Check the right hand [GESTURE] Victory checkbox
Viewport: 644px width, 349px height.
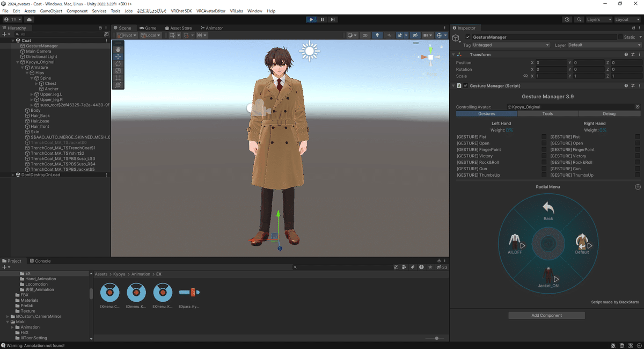(638, 156)
